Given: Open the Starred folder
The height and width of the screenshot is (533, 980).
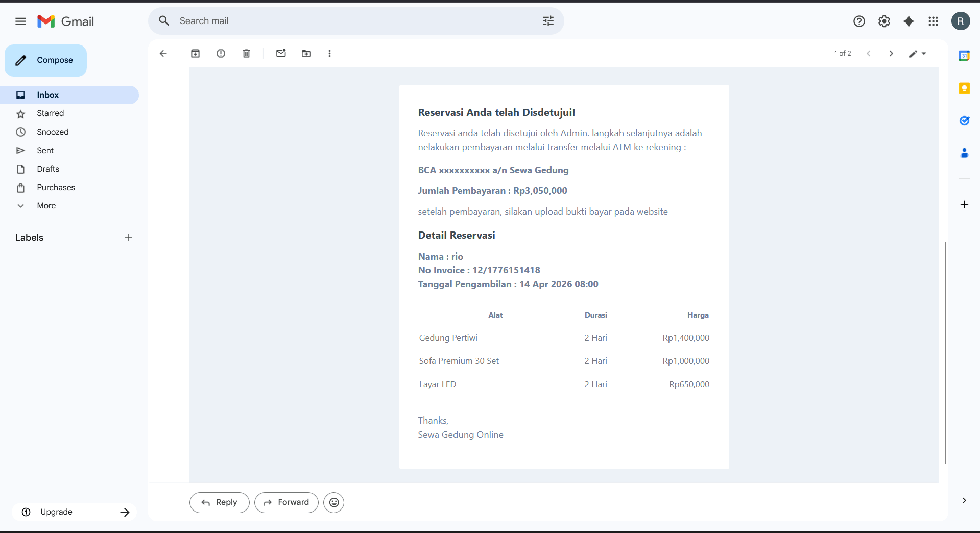Looking at the screenshot, I should click(x=69, y=113).
